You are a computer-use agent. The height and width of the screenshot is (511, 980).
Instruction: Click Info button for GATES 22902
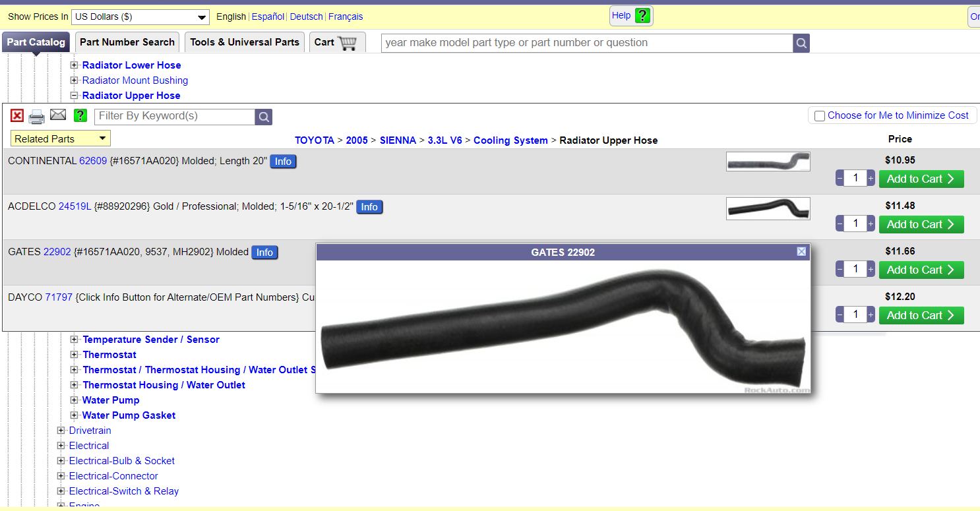click(264, 253)
